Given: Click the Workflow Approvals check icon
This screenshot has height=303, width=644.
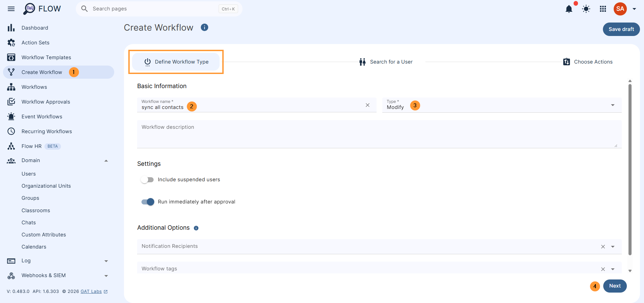Looking at the screenshot, I should 11,102.
